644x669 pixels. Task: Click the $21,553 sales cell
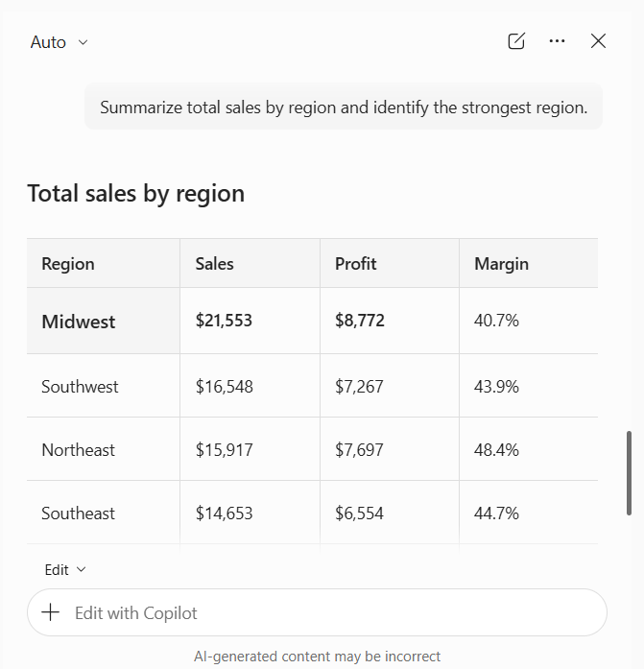250,321
